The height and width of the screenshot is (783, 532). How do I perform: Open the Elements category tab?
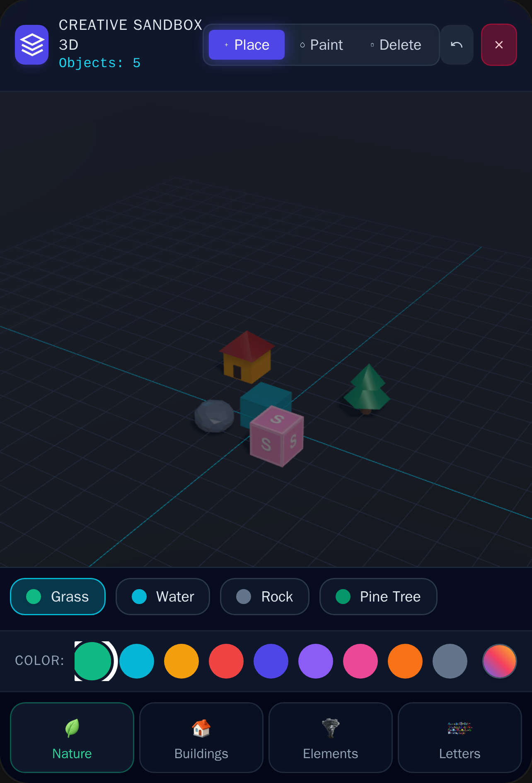[x=331, y=737]
